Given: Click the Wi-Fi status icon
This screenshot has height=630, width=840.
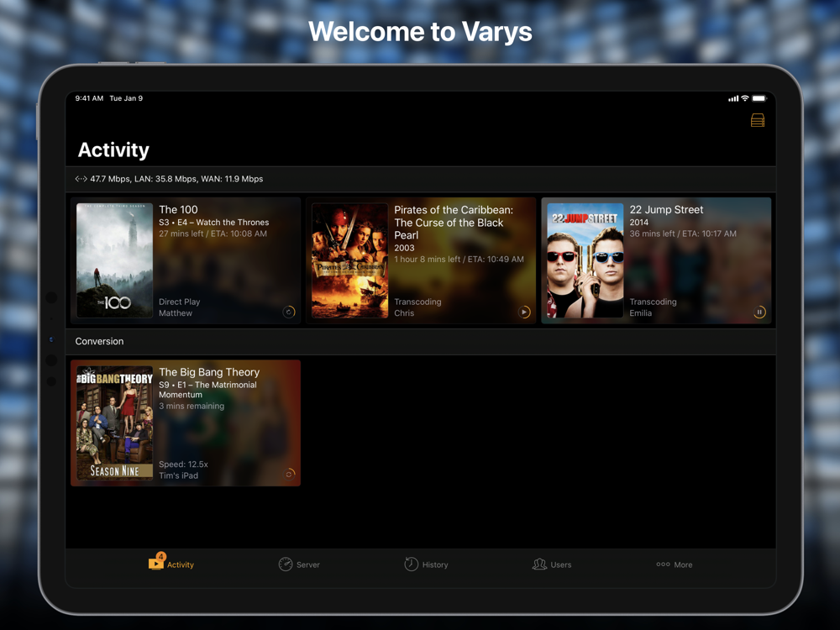Looking at the screenshot, I should pyautogui.click(x=744, y=98).
